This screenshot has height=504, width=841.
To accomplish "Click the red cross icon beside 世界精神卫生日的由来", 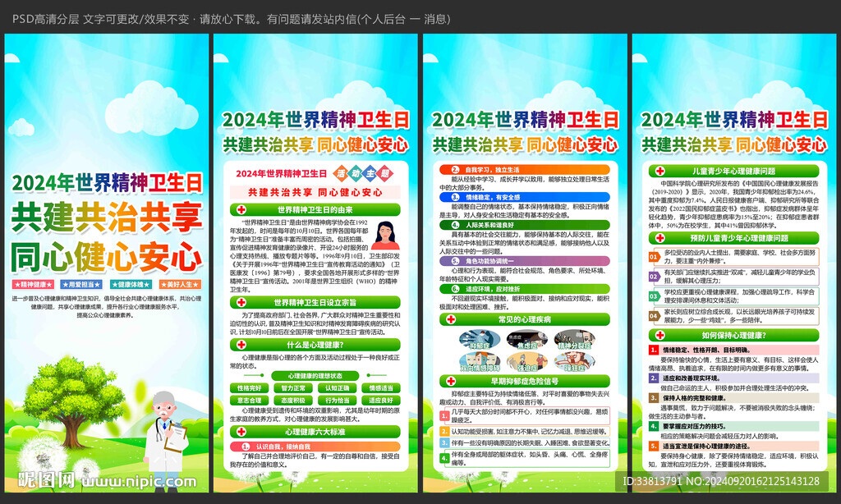I will point(241,209).
